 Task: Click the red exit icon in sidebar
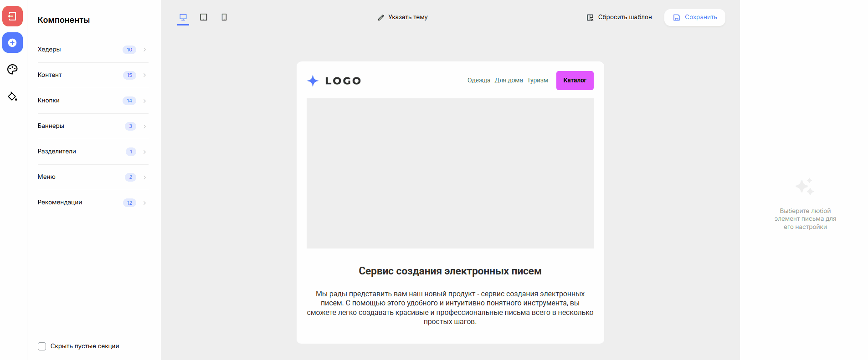[12, 16]
